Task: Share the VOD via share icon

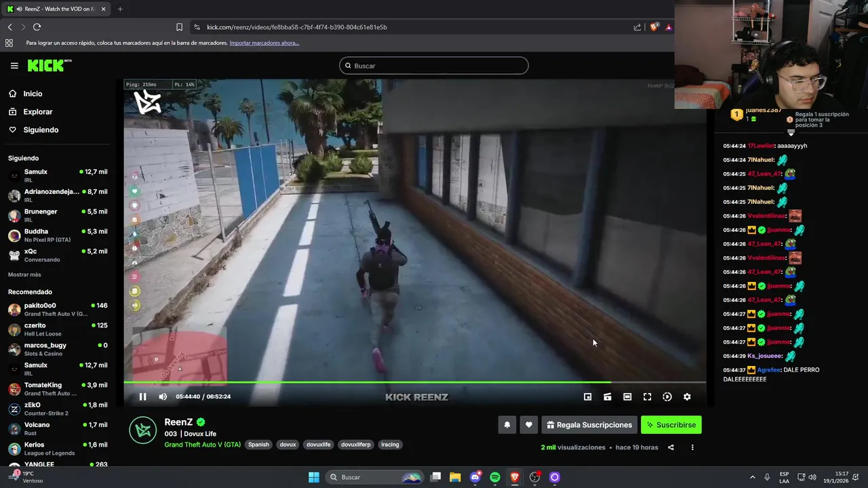Action: pyautogui.click(x=671, y=447)
